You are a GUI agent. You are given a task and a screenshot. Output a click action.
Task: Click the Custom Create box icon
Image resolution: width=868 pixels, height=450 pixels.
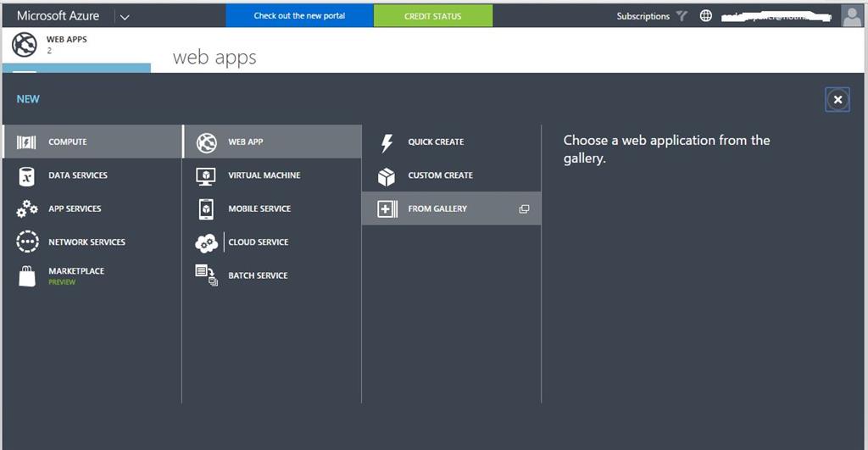387,176
